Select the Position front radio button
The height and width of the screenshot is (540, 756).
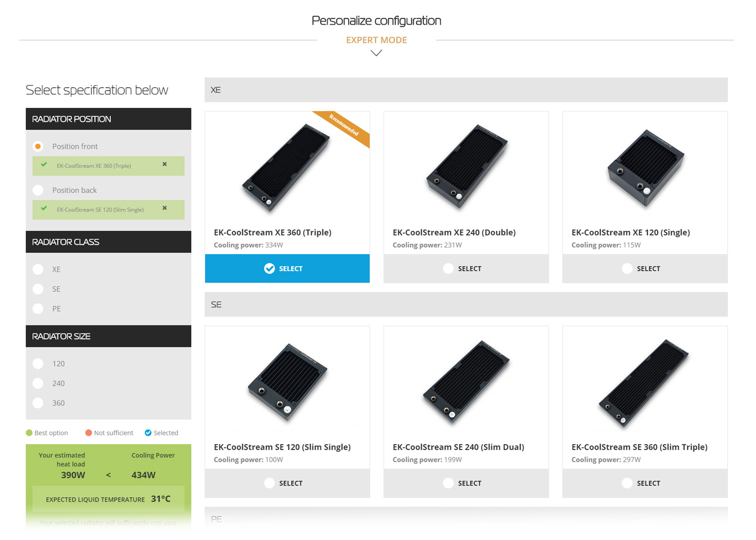[38, 146]
